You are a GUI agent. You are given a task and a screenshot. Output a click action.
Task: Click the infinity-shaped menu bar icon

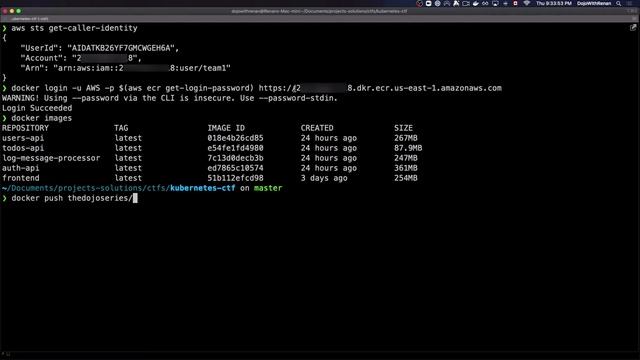pos(485,3)
